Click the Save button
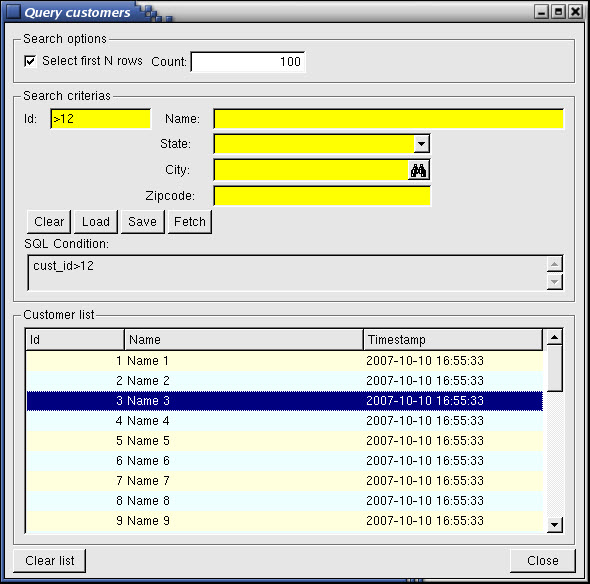 [143, 222]
